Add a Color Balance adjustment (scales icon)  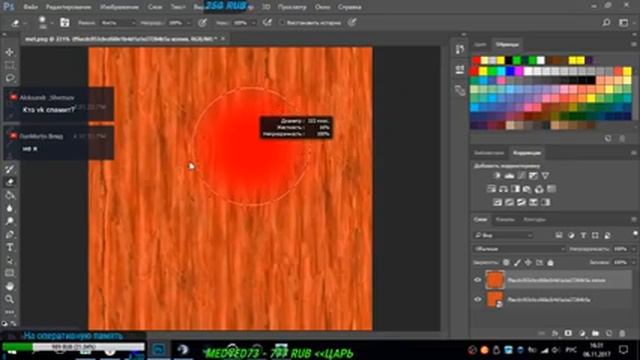point(503,189)
